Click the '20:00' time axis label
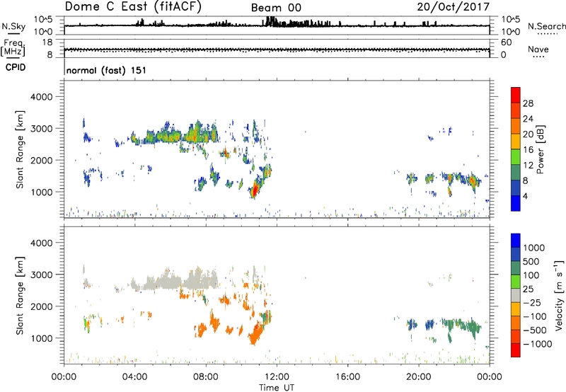The height and width of the screenshot is (392, 566). (x=418, y=377)
